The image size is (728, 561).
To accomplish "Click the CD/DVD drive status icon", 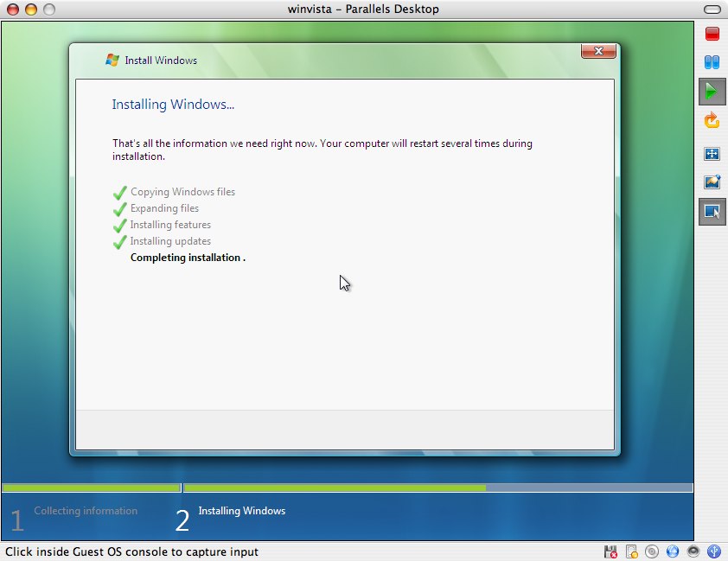I will [652, 551].
